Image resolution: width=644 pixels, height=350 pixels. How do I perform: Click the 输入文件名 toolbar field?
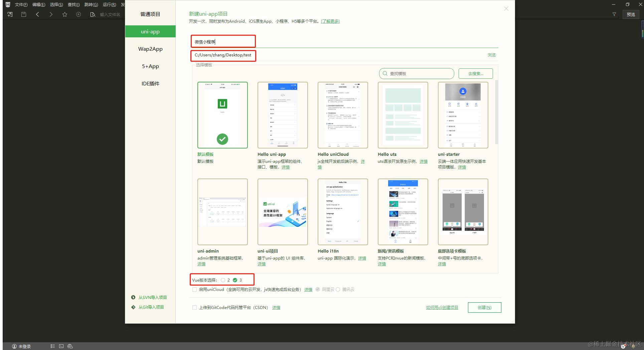110,14
